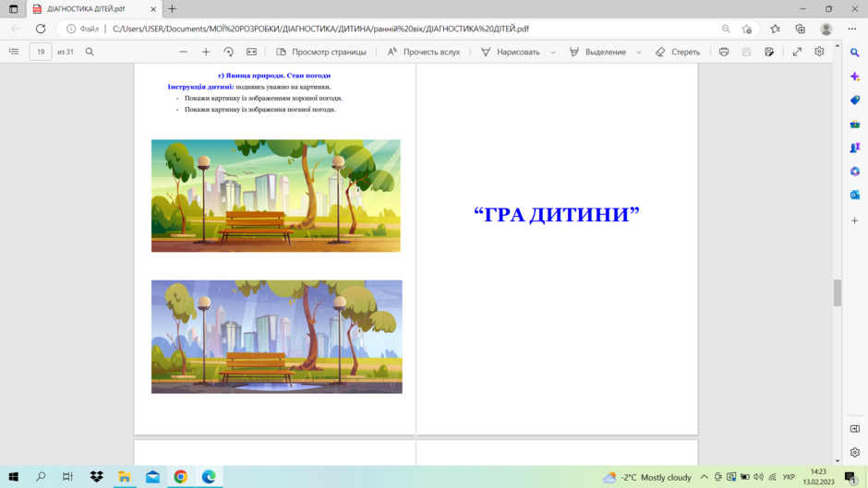Open tab actions menu

(13, 9)
